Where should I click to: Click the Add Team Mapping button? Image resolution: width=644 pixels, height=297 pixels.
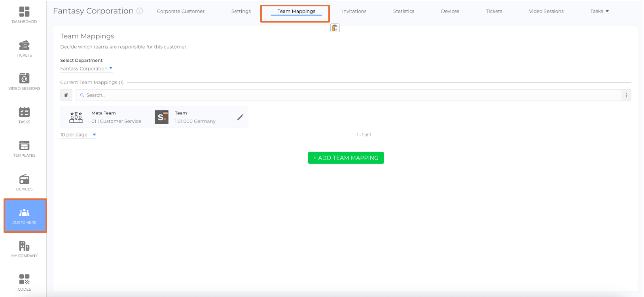pos(346,158)
